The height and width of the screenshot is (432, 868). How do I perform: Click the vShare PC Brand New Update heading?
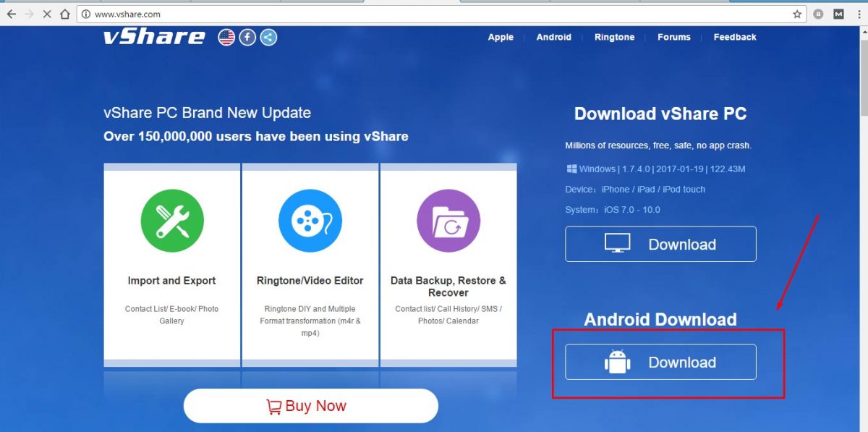tap(207, 113)
